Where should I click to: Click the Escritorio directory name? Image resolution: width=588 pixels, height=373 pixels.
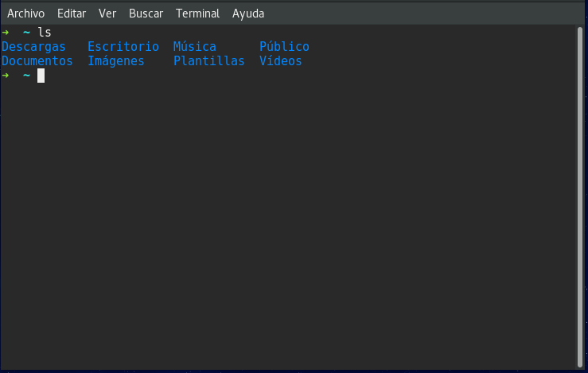pos(123,47)
